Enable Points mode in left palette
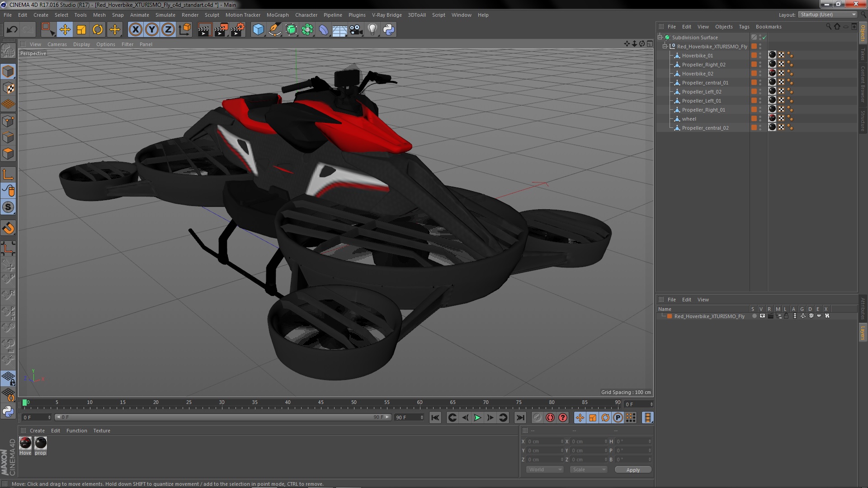This screenshot has width=868, height=488. 8,121
